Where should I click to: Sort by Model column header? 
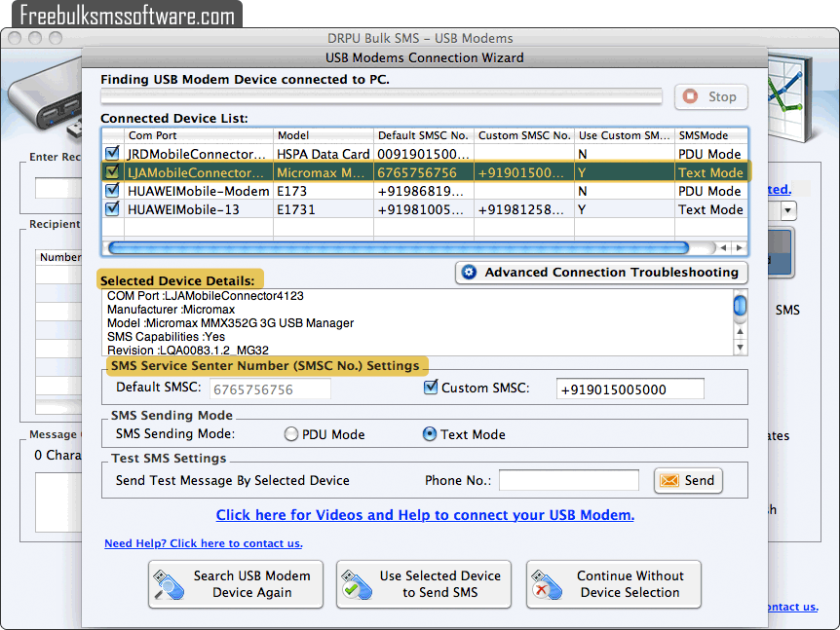pyautogui.click(x=324, y=135)
